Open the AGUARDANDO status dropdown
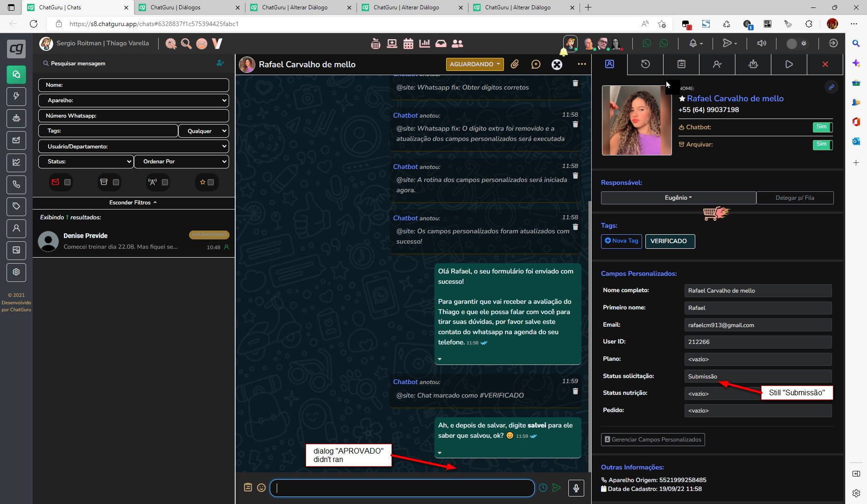Viewport: 867px width, 504px height. tap(475, 64)
